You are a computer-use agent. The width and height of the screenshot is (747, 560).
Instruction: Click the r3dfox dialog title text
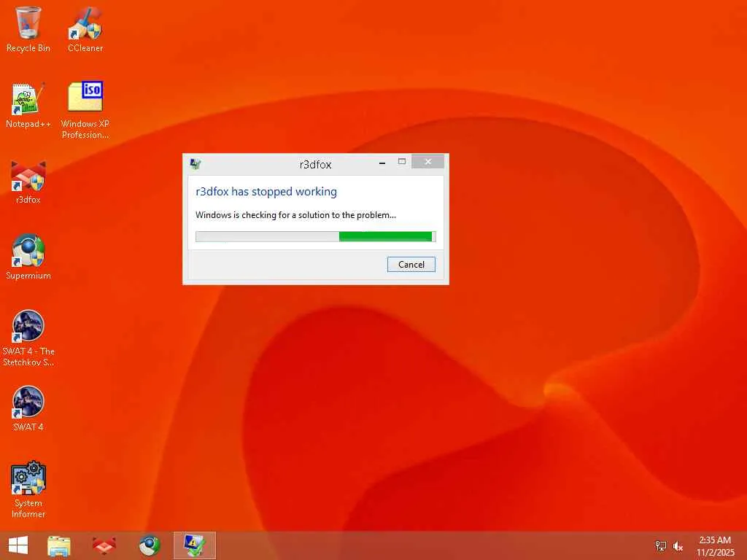click(x=315, y=164)
